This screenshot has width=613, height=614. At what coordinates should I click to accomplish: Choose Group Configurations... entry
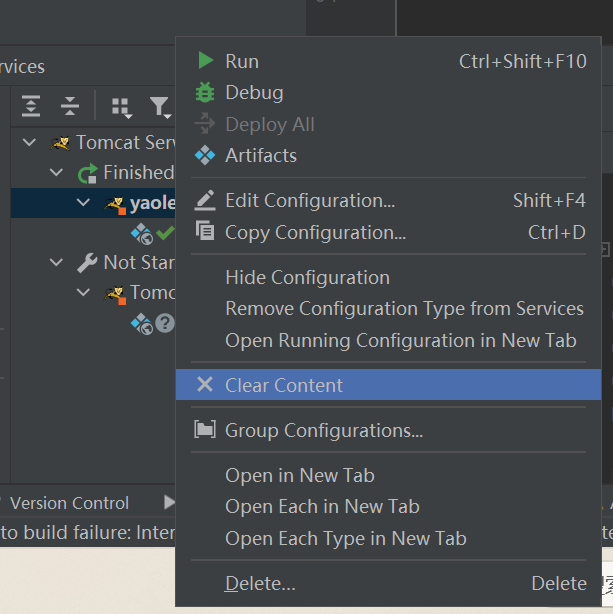(x=323, y=430)
